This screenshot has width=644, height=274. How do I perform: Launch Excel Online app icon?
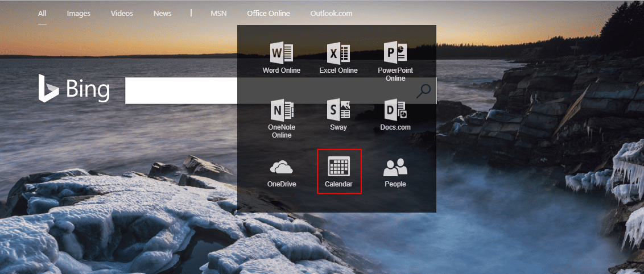338,54
